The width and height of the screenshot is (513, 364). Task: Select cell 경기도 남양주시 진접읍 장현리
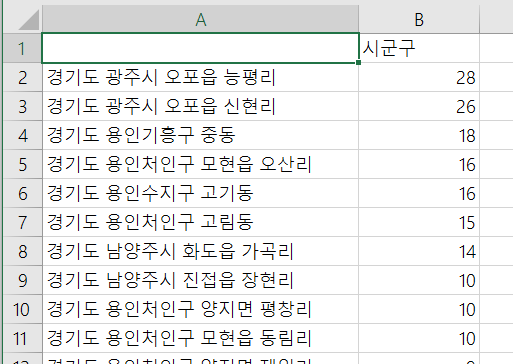[200, 280]
